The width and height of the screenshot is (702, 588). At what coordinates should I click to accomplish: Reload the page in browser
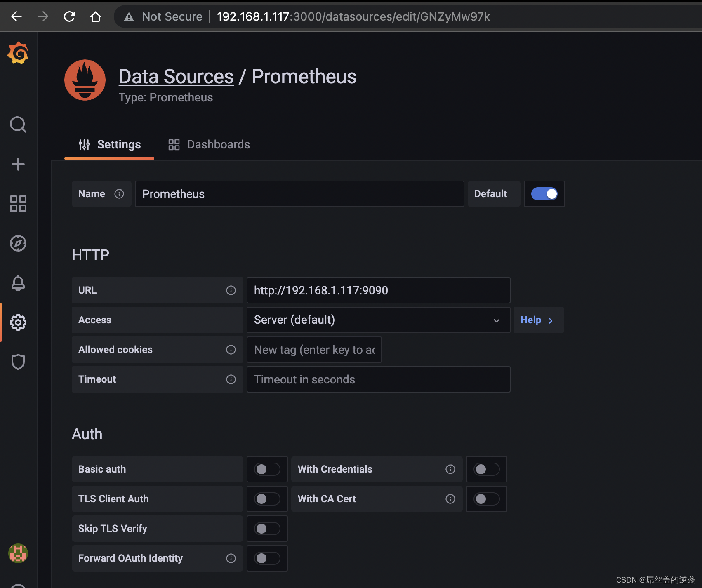[69, 16]
